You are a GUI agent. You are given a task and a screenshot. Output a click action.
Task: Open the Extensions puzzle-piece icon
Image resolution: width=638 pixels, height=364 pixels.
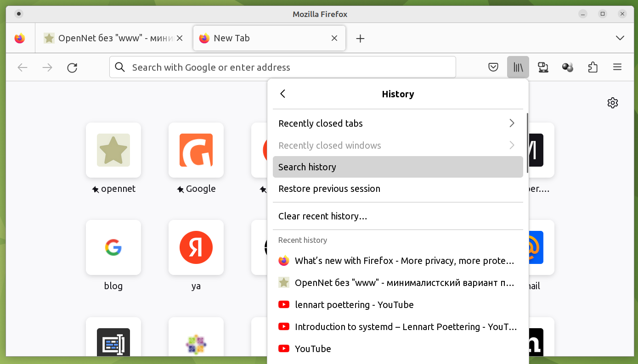pyautogui.click(x=593, y=67)
